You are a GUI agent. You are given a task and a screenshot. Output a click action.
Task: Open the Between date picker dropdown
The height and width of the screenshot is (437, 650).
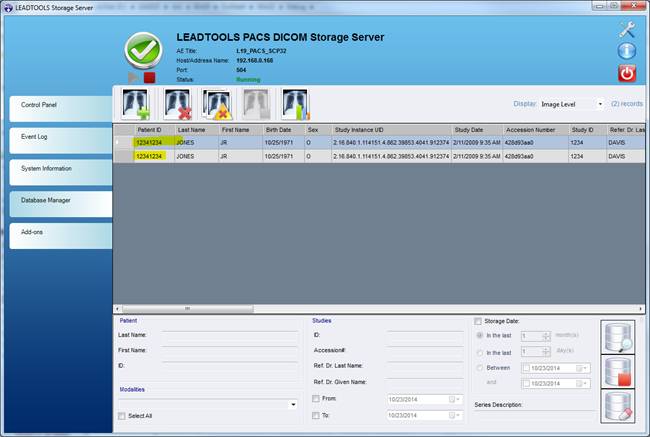click(x=582, y=368)
